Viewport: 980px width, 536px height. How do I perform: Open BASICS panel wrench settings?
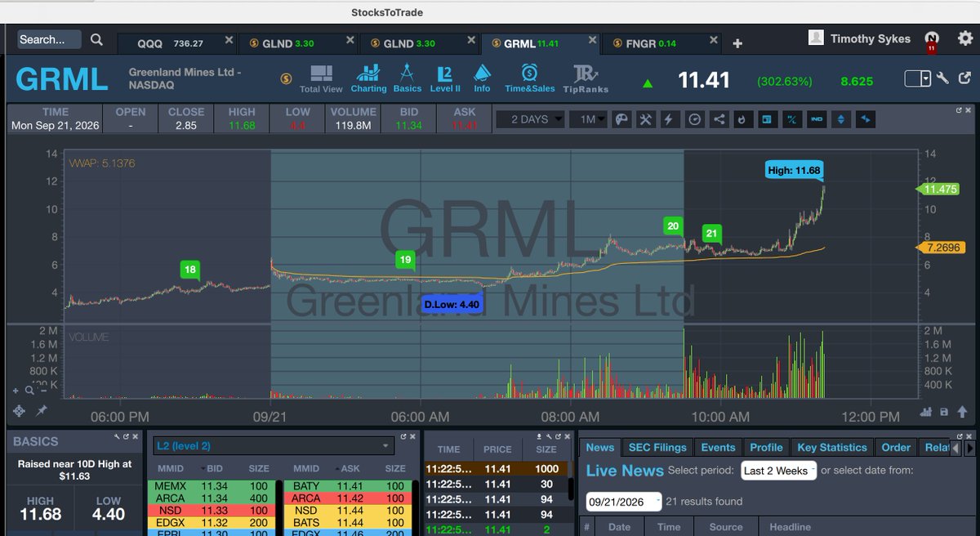(x=118, y=438)
